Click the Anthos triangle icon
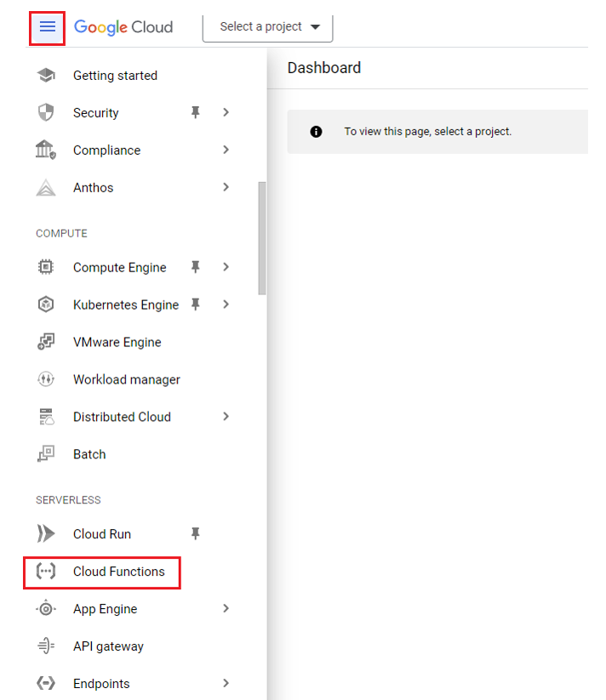This screenshot has height=700, width=606. coord(46,187)
